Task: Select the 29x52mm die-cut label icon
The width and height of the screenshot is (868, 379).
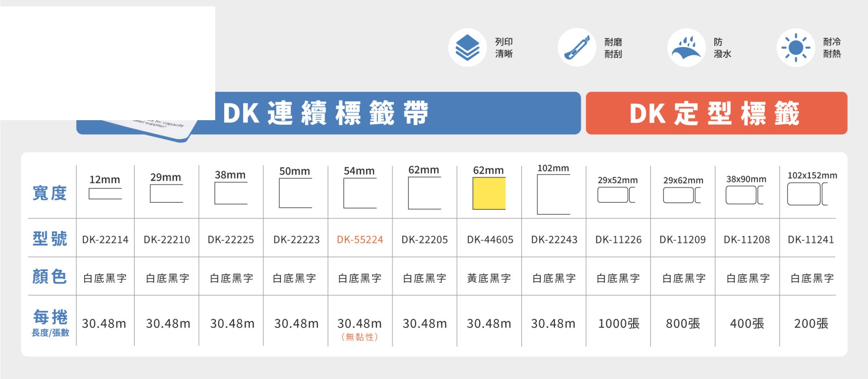Action: coord(617,195)
